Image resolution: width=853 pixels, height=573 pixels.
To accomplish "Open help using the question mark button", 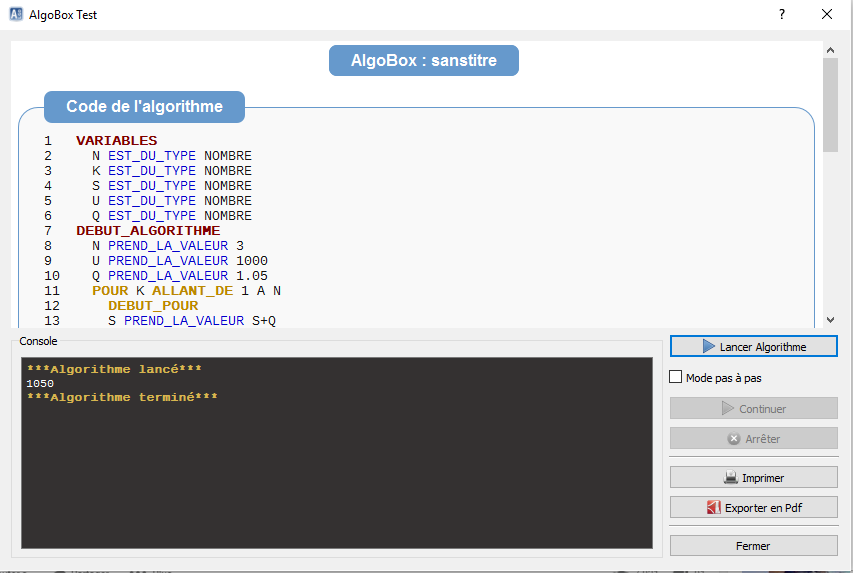I will pos(782,15).
